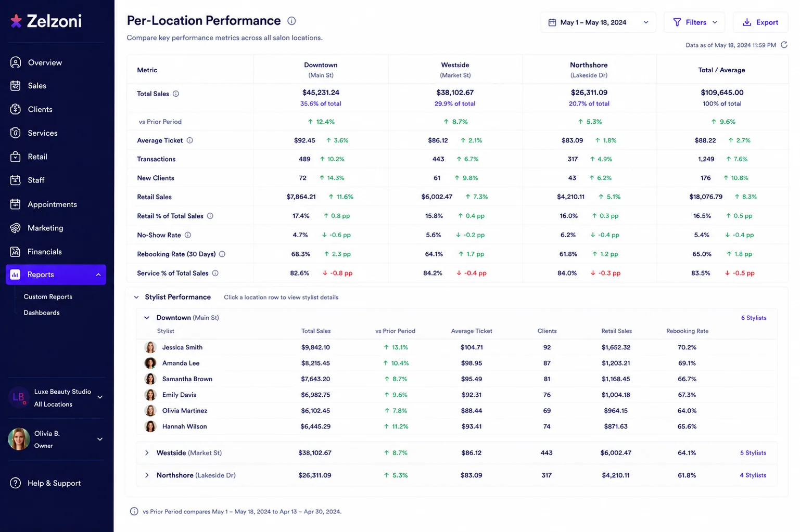Screen dimensions: 800x532
Task: Click the Clients sidebar icon
Action: (x=16, y=109)
